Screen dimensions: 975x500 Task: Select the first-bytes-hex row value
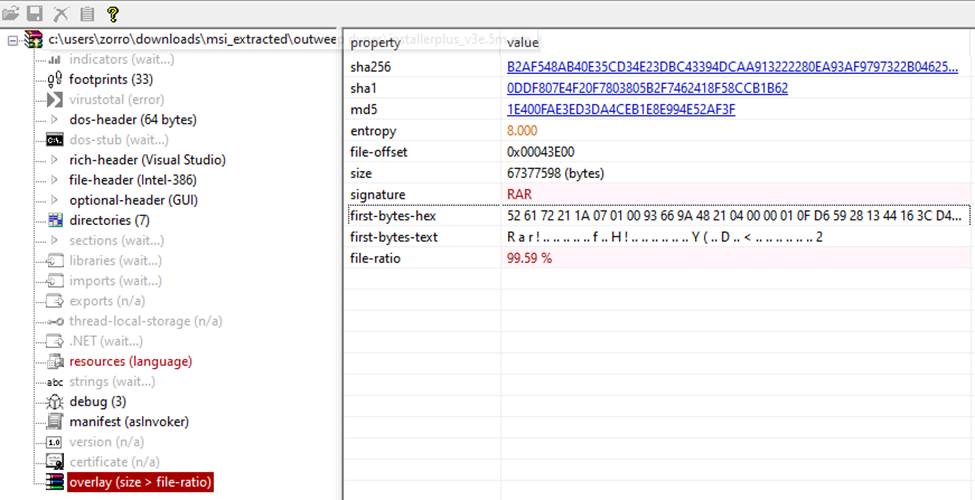pyautogui.click(x=735, y=216)
